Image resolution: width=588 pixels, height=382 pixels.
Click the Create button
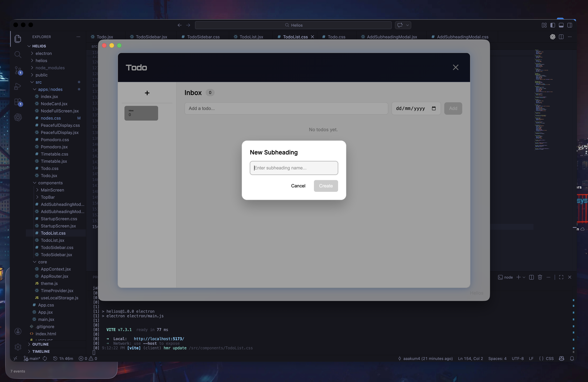point(326,186)
